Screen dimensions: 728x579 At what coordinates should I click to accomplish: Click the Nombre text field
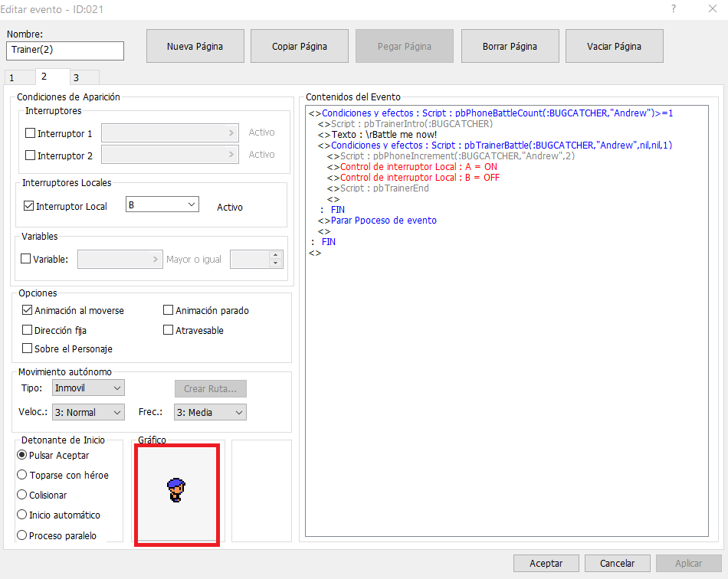[x=64, y=51]
